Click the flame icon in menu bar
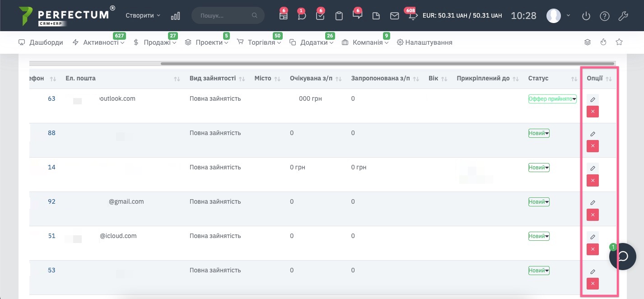Viewport: 644px width, 299px height. [603, 42]
